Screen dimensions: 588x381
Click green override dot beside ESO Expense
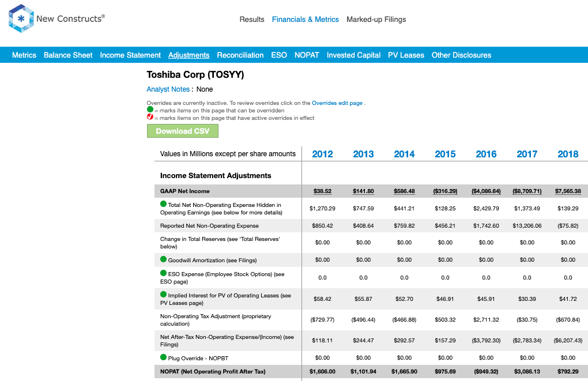point(163,273)
